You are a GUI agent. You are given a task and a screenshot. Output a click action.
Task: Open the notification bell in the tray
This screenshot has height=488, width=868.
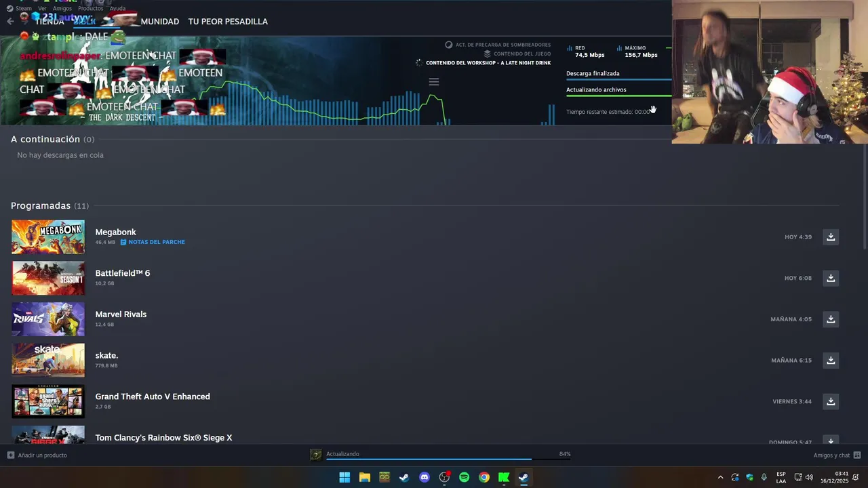pyautogui.click(x=856, y=477)
